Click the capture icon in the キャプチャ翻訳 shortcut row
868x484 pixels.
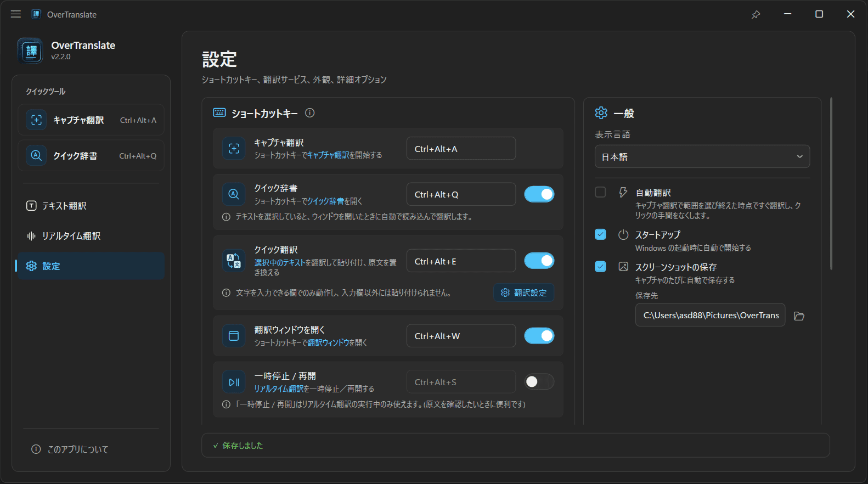click(x=234, y=149)
